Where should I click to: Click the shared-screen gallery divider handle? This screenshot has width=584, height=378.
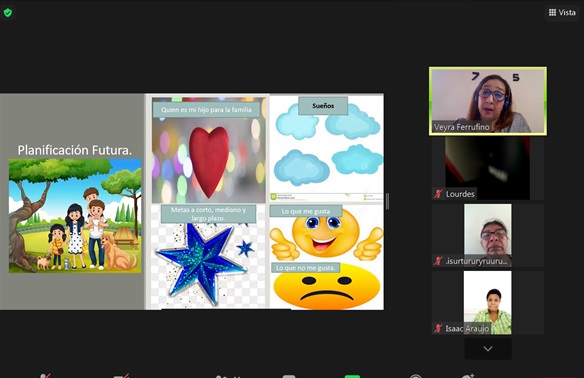pyautogui.click(x=388, y=201)
